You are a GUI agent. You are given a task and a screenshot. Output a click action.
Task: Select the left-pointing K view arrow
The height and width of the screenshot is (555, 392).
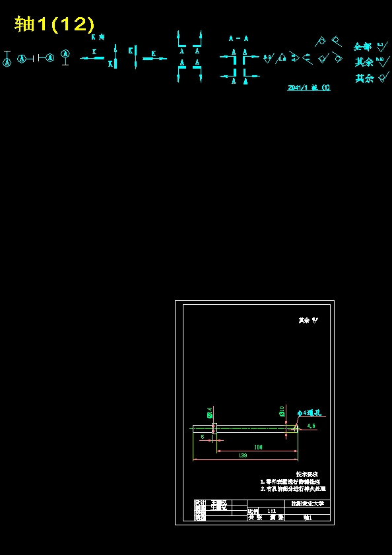tap(92, 55)
